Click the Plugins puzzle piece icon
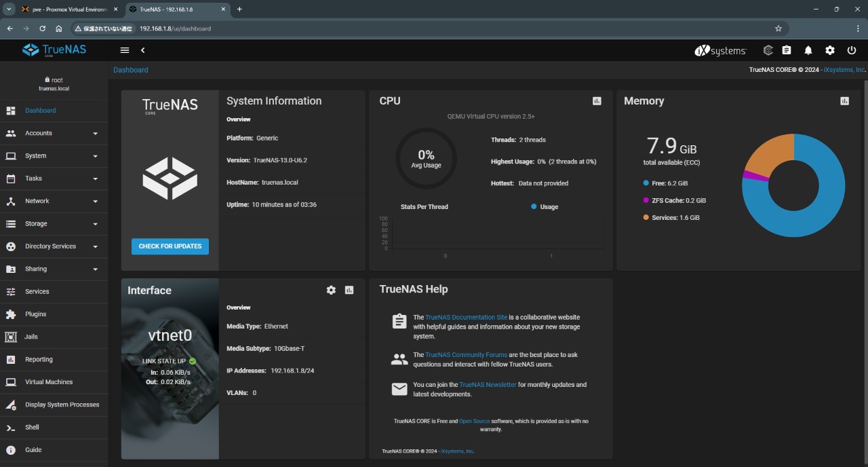This screenshot has height=467, width=868. click(11, 314)
